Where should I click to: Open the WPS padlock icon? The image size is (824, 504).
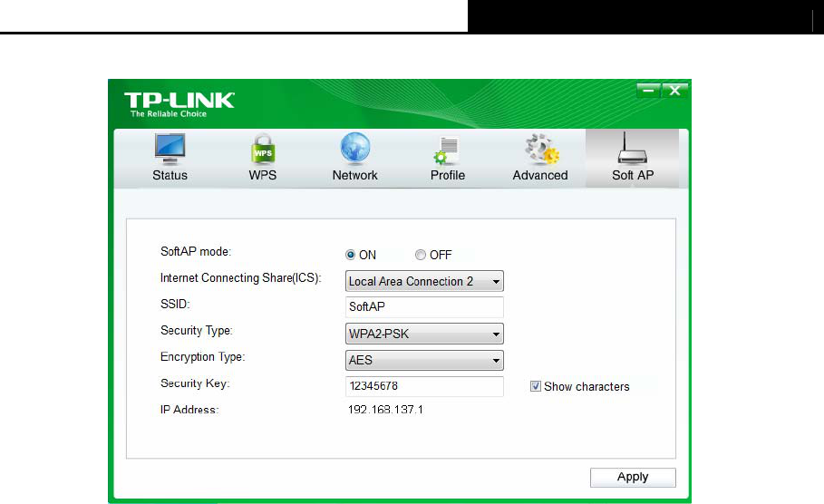263,149
